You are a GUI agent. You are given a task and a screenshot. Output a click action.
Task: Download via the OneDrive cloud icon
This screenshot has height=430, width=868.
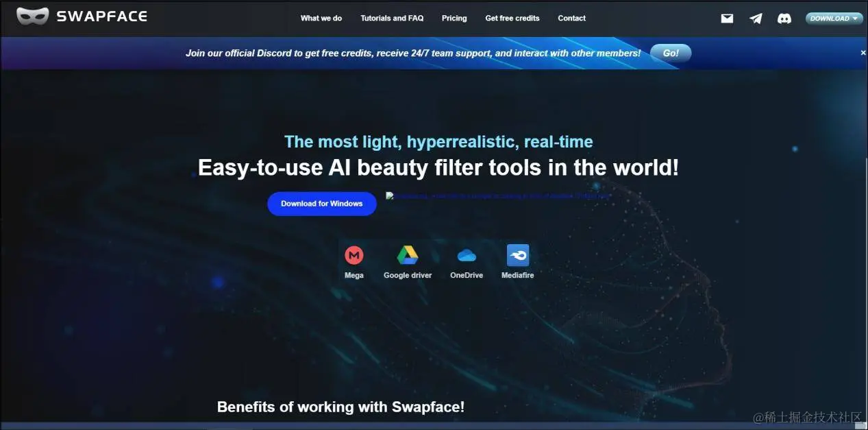coord(467,256)
